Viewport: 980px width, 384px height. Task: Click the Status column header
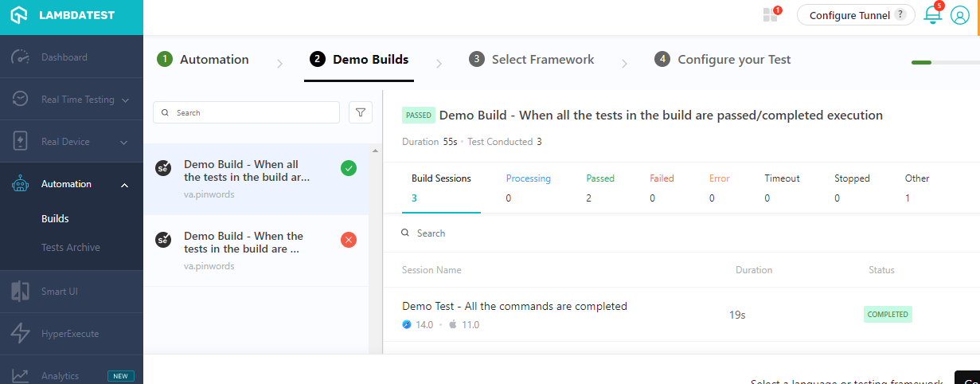(881, 270)
